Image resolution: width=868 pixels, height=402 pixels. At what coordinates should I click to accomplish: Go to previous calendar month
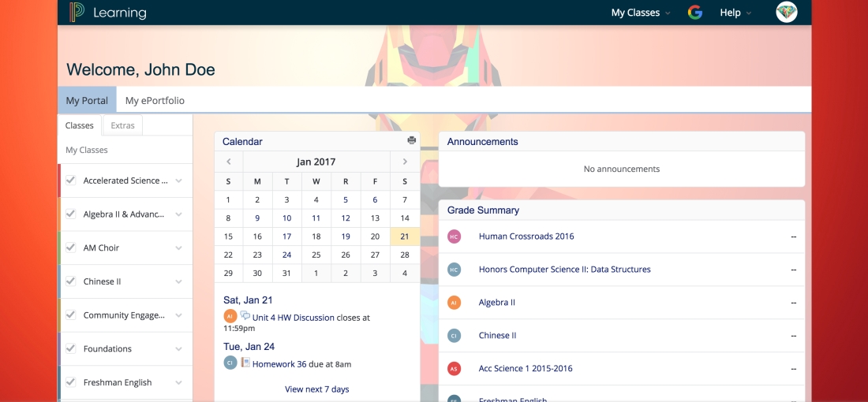pyautogui.click(x=229, y=162)
